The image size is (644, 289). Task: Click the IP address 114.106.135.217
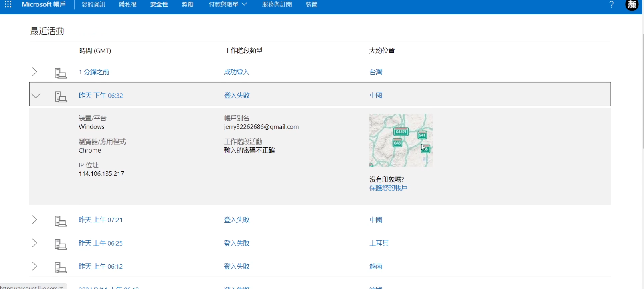(x=101, y=174)
